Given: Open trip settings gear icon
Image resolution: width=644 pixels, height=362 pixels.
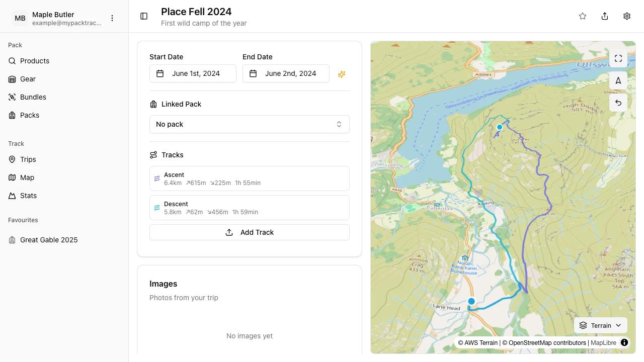Looking at the screenshot, I should [627, 16].
